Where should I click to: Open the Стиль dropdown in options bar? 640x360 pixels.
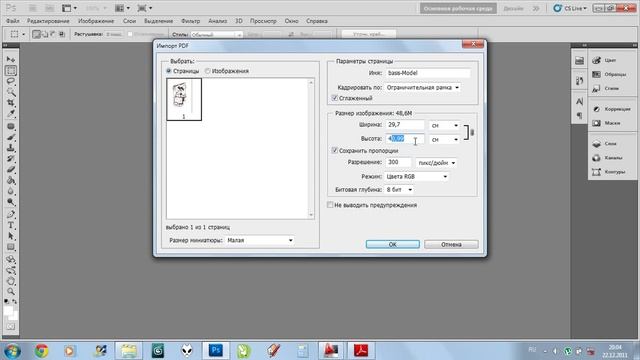tap(216, 35)
